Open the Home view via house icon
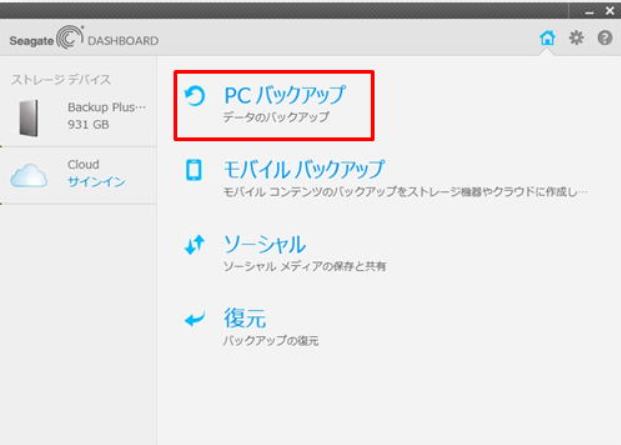The image size is (621, 445). pyautogui.click(x=547, y=38)
